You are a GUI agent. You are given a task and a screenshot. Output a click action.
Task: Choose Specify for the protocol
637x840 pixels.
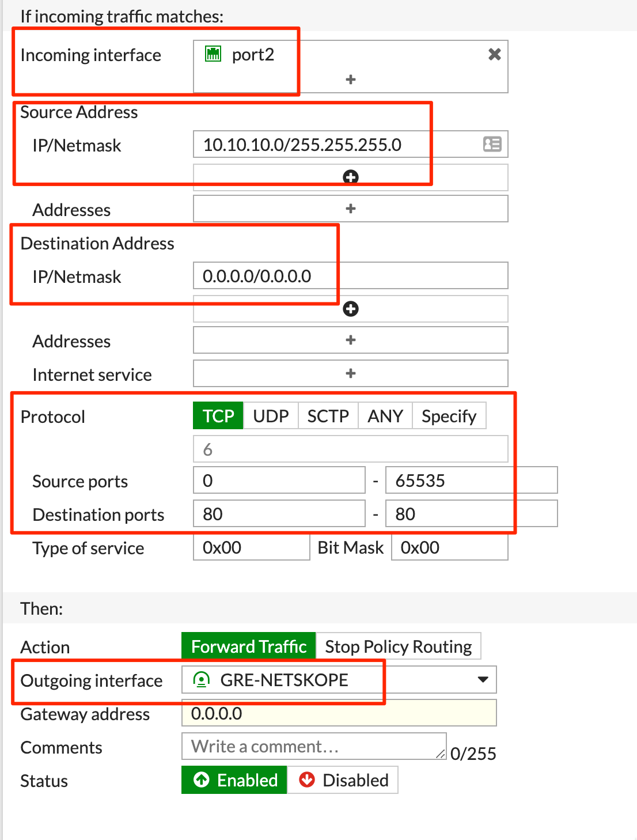coord(449,415)
